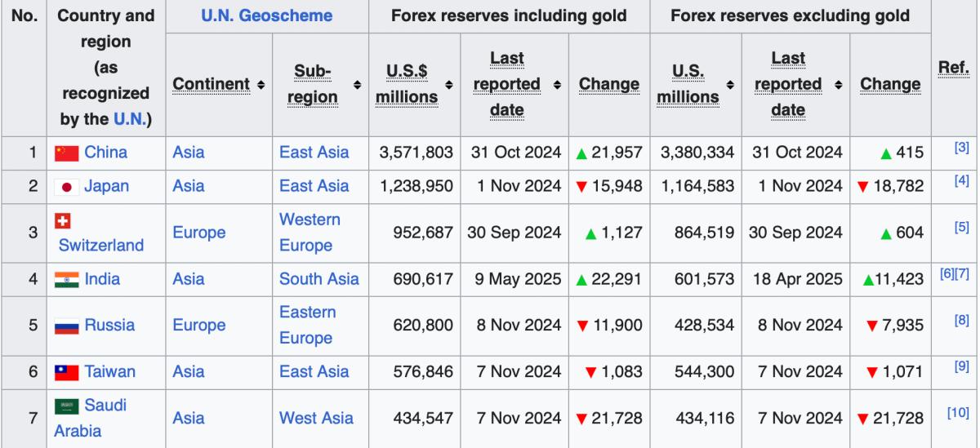The height and width of the screenshot is (448, 980).
Task: Open the Japan country link
Action: click(x=107, y=187)
